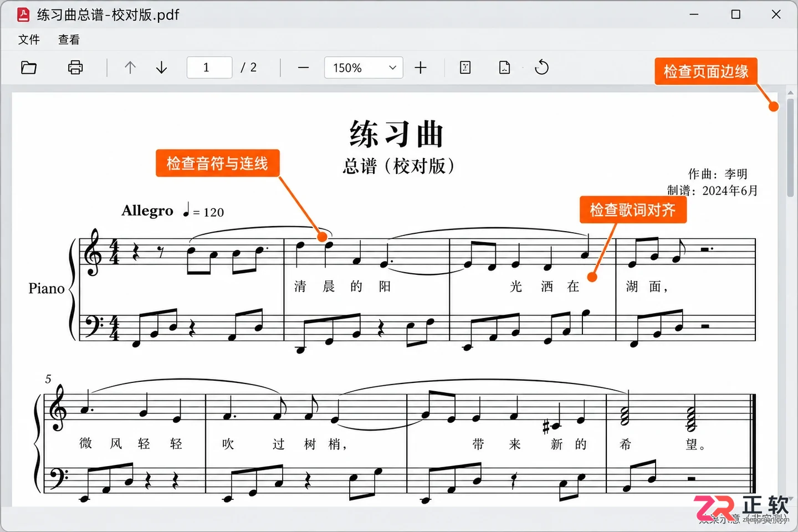Click the total page count / 2
The image size is (798, 532).
pos(249,68)
